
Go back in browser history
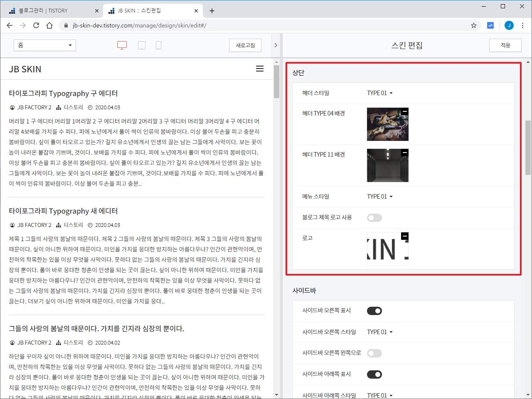[10, 25]
